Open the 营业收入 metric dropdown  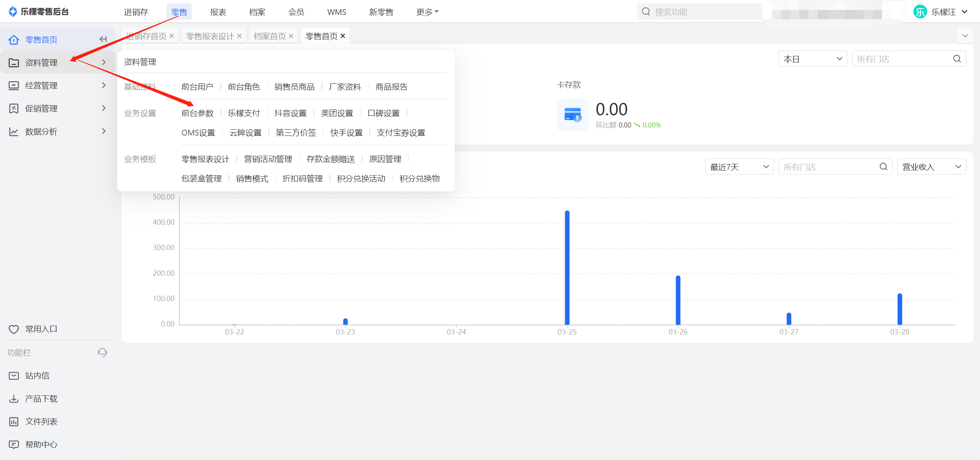pyautogui.click(x=931, y=167)
